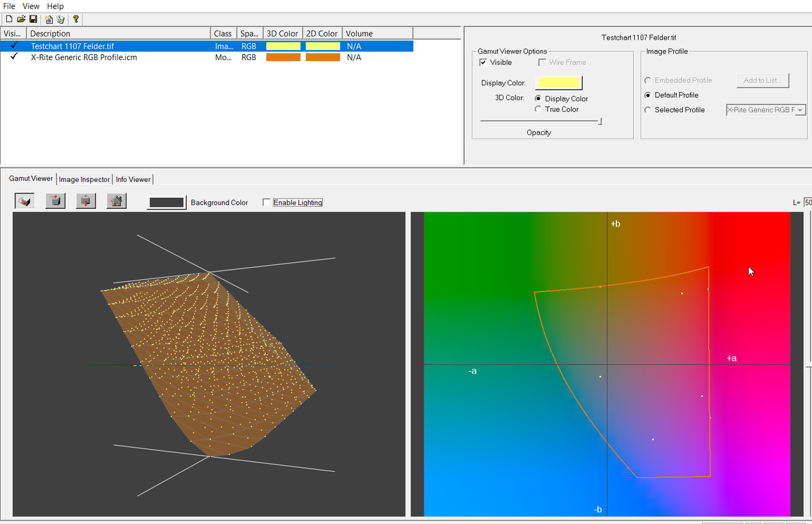812x524 pixels.
Task: Toggle the Visible checkbox in Gamut Viewer Options
Action: (483, 62)
